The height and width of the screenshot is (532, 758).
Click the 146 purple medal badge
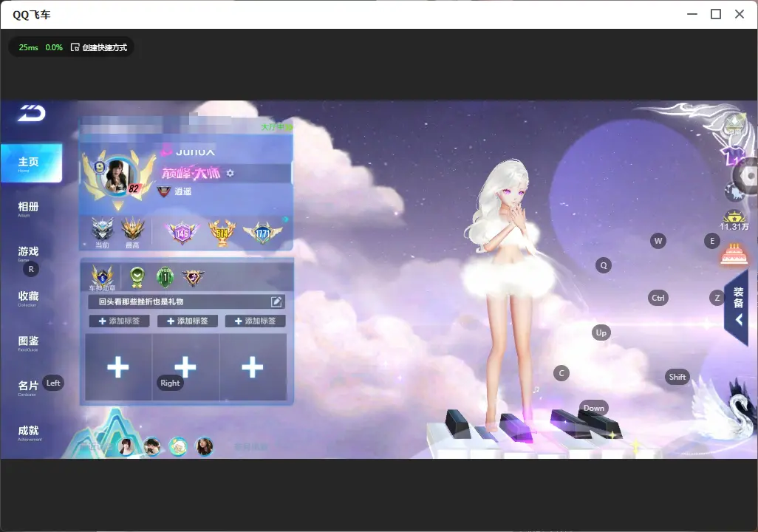tap(181, 233)
